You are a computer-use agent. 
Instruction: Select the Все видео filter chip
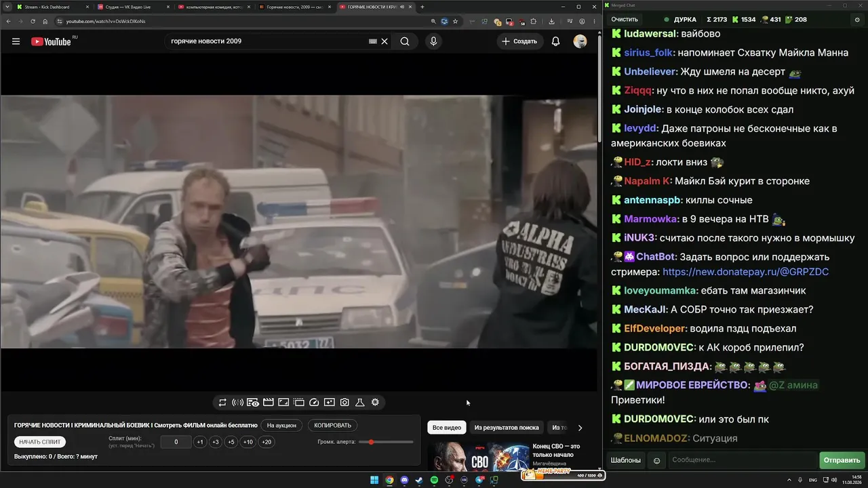tap(447, 428)
